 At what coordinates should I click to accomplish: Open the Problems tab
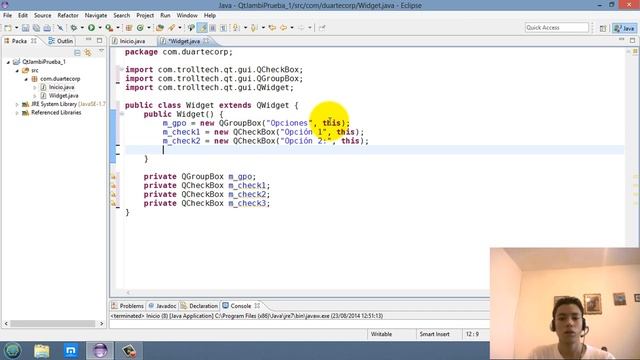(128, 306)
